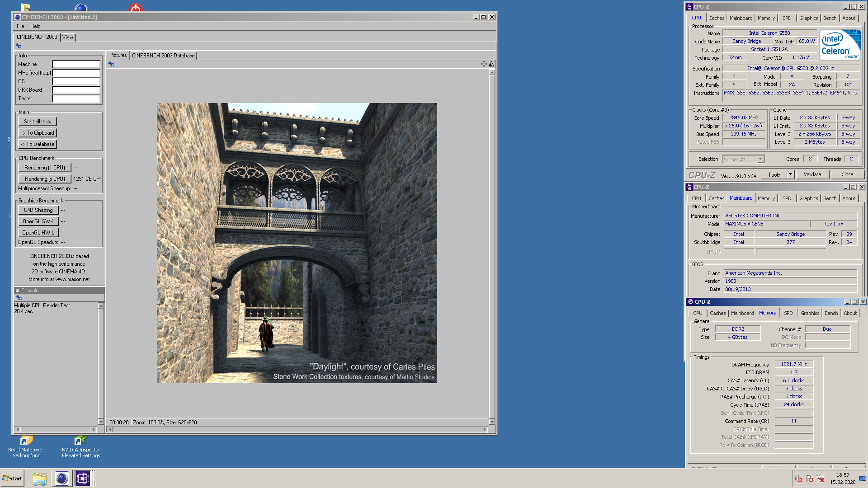This screenshot has height=488, width=868.
Task: Click the icon in the top CPU-Z title bar
Action: tap(689, 7)
